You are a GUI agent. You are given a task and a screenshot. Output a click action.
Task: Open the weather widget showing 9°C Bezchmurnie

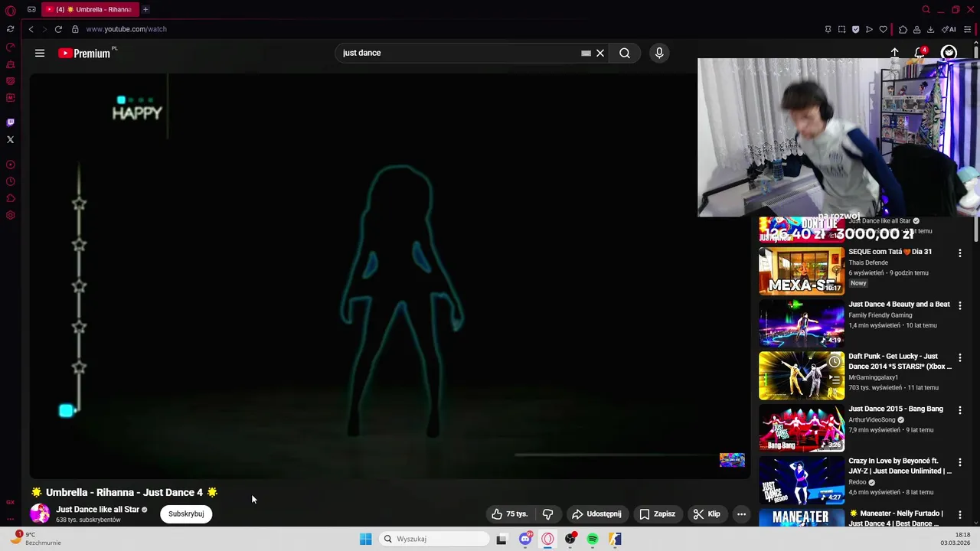tap(35, 539)
